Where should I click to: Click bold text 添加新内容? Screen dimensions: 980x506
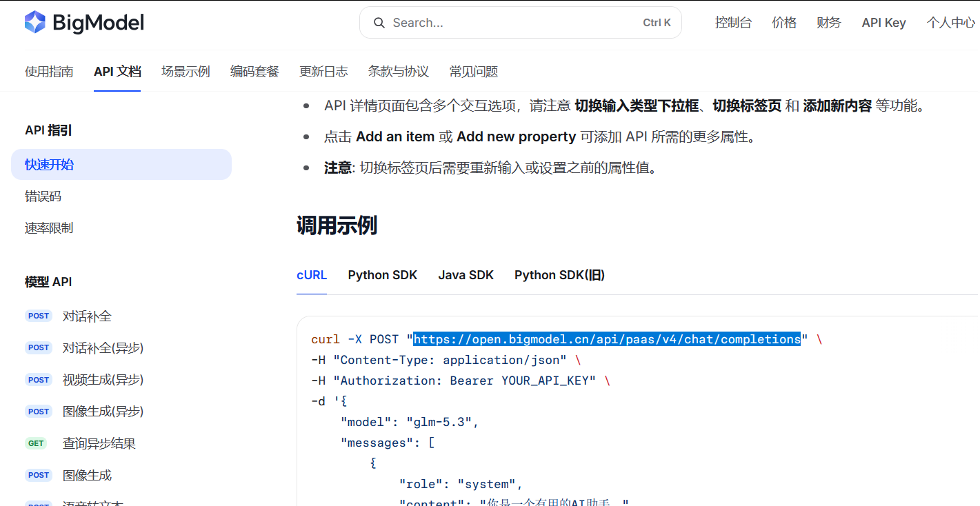point(837,106)
